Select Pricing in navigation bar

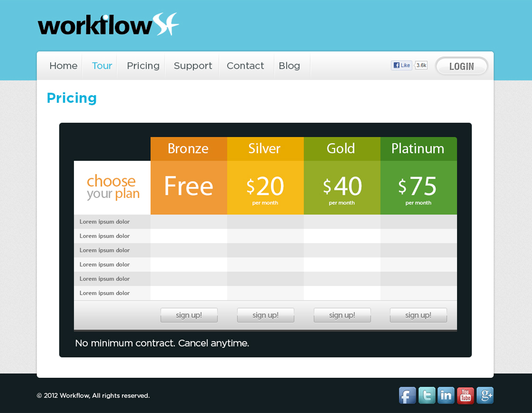pos(143,66)
